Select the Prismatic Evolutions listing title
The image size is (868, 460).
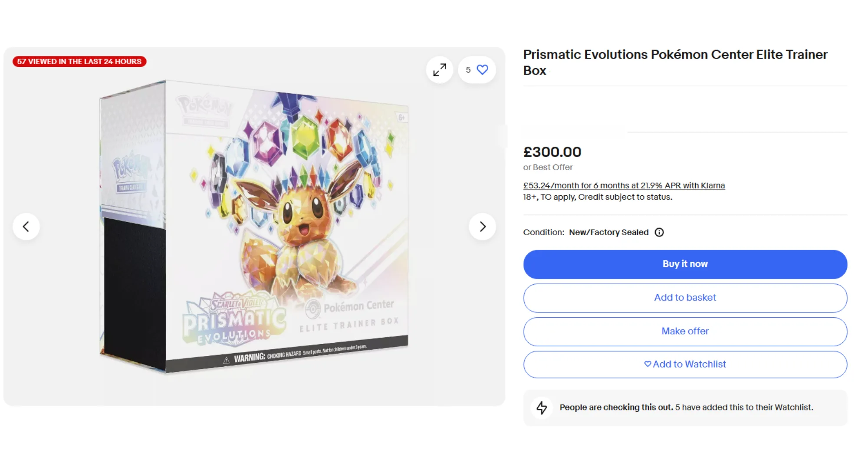[x=675, y=62]
